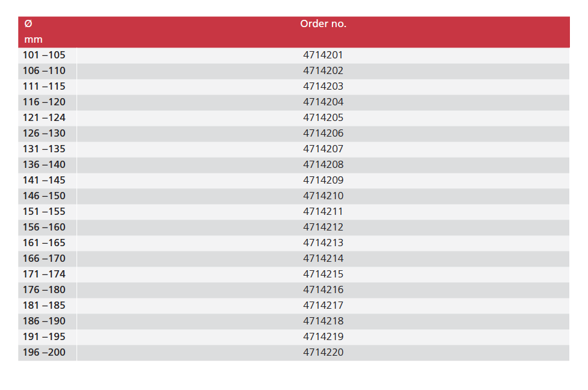588x390 pixels.
Task: Select the 106 –110 diameter cell
Action: pyautogui.click(x=44, y=71)
